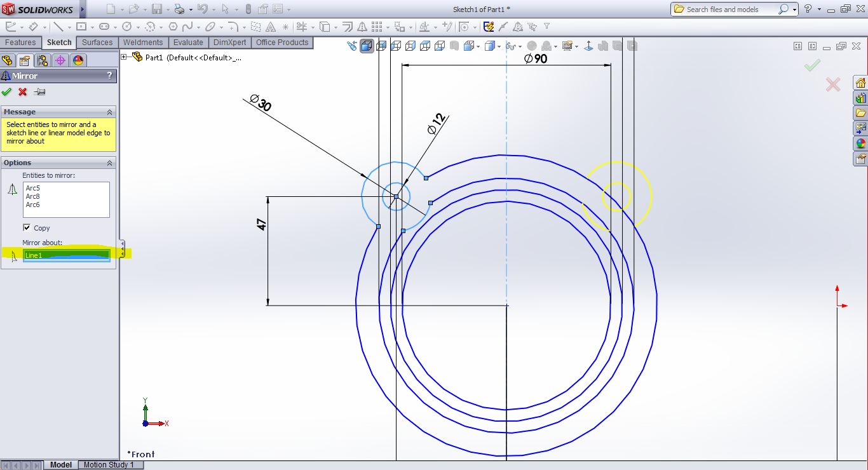
Task: Uncheck the Copy option in Mirror panel
Action: (27, 228)
